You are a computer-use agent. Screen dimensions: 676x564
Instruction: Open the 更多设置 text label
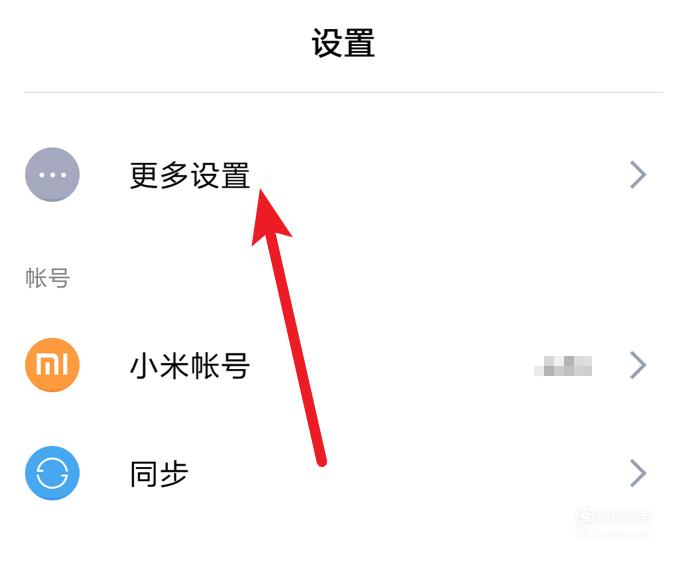[x=190, y=175]
